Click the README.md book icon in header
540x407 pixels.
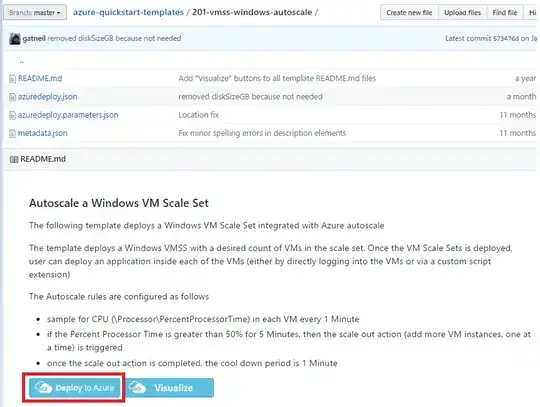tap(14, 159)
